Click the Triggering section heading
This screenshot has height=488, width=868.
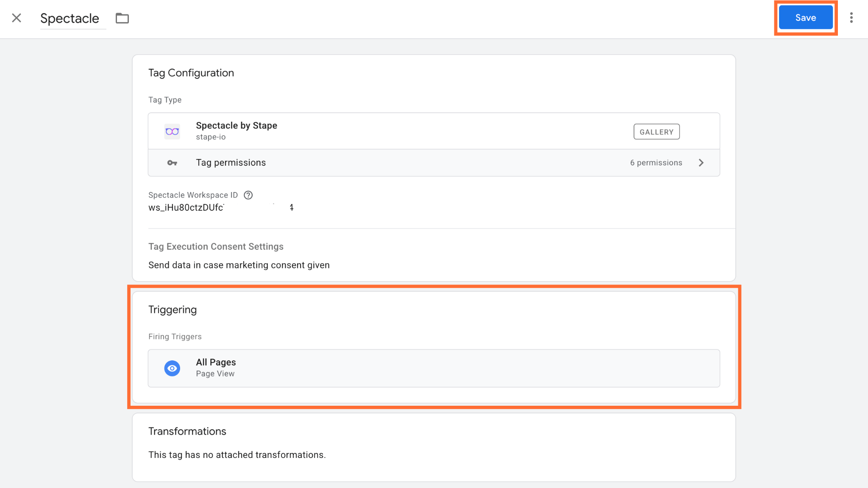(172, 310)
